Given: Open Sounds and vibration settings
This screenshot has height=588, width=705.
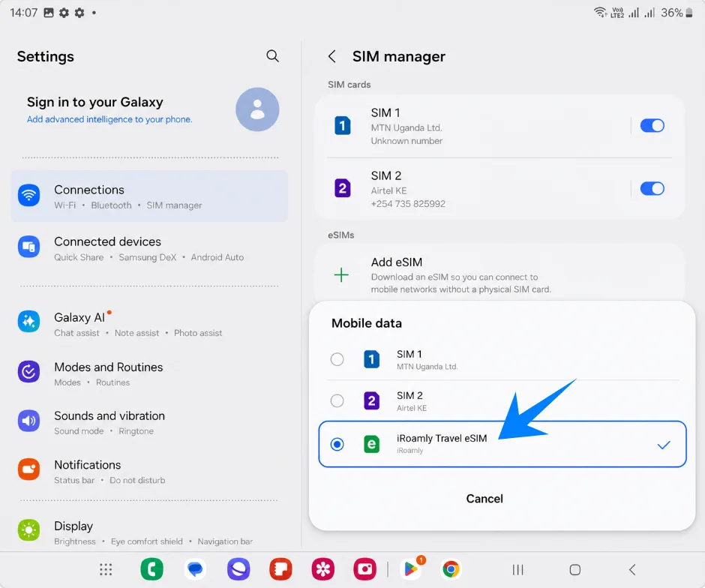Looking at the screenshot, I should tap(149, 422).
